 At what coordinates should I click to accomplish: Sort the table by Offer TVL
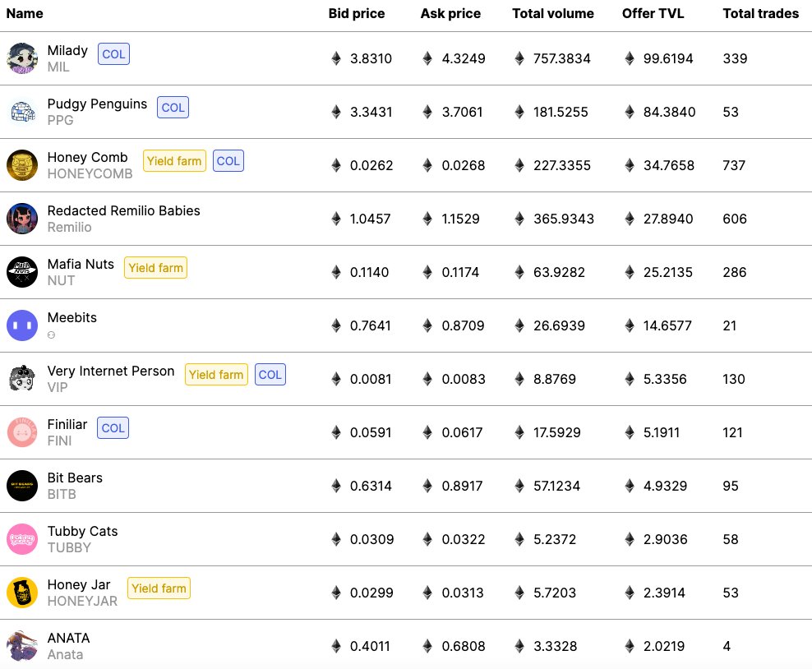pos(653,13)
